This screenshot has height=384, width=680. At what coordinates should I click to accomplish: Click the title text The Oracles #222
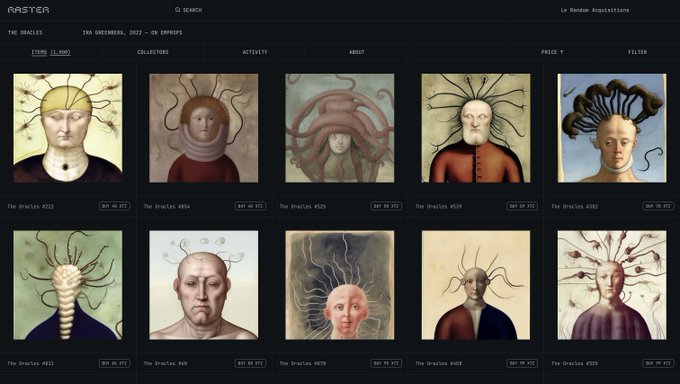point(31,207)
